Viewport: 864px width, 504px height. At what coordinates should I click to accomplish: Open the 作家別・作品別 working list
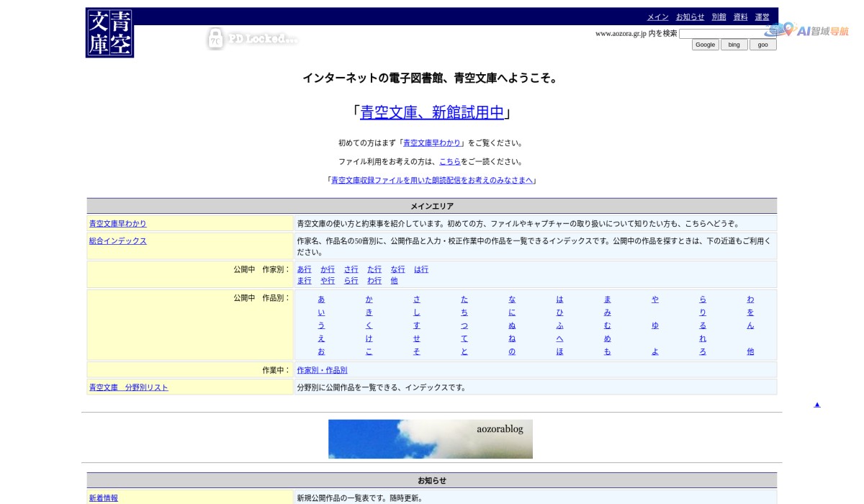(321, 369)
